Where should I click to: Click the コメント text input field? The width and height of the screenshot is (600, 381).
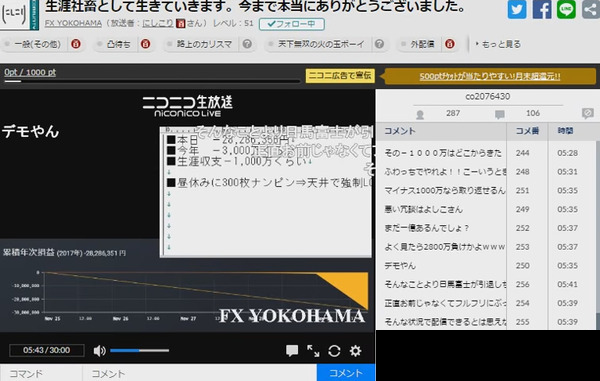click(200, 373)
